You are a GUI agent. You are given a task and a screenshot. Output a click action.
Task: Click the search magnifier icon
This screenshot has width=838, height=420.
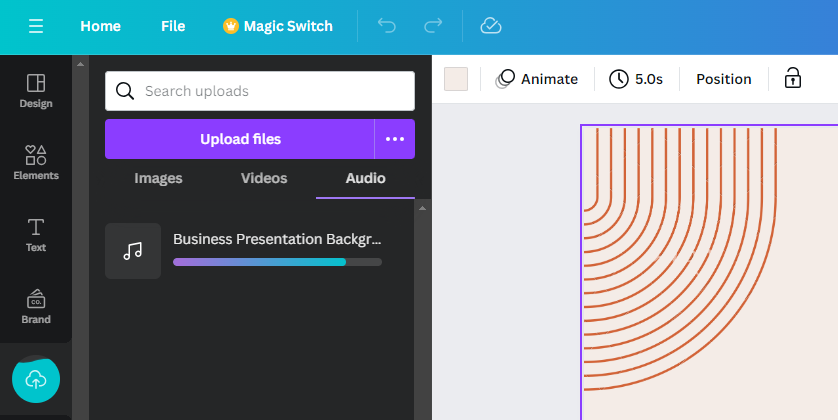(125, 91)
